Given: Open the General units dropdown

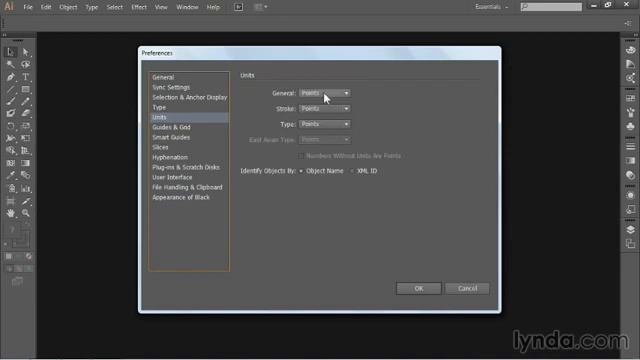Looking at the screenshot, I should point(324,93).
